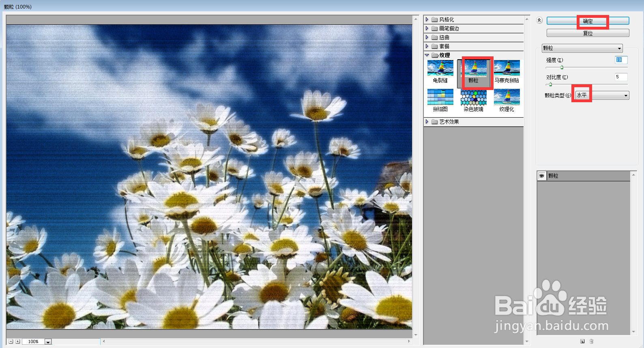Click the effect layers scroll down arrow

pos(633,332)
